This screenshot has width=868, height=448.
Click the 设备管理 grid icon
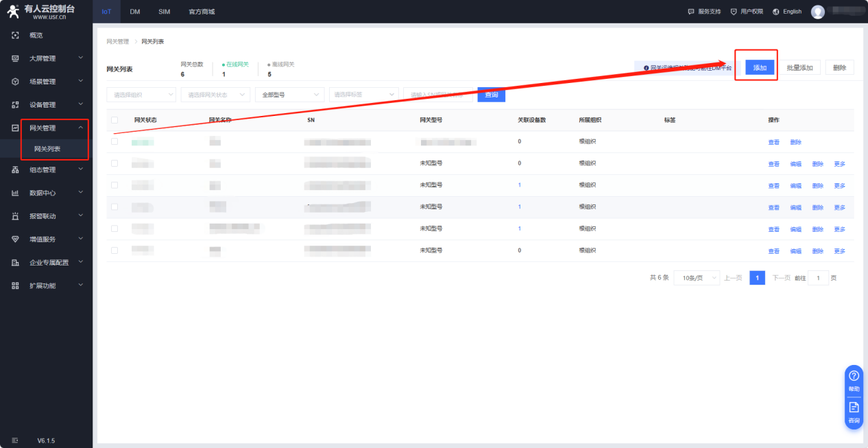(x=15, y=105)
